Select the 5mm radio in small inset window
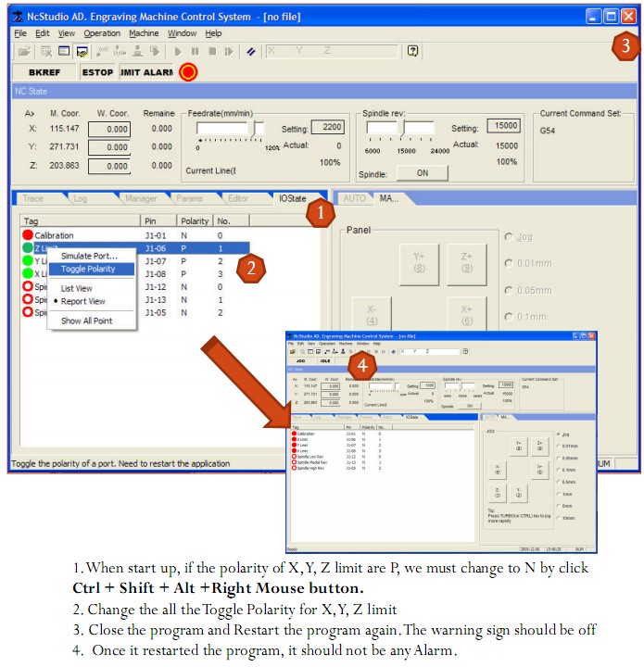Viewport: 644px width, 667px height. (x=559, y=506)
